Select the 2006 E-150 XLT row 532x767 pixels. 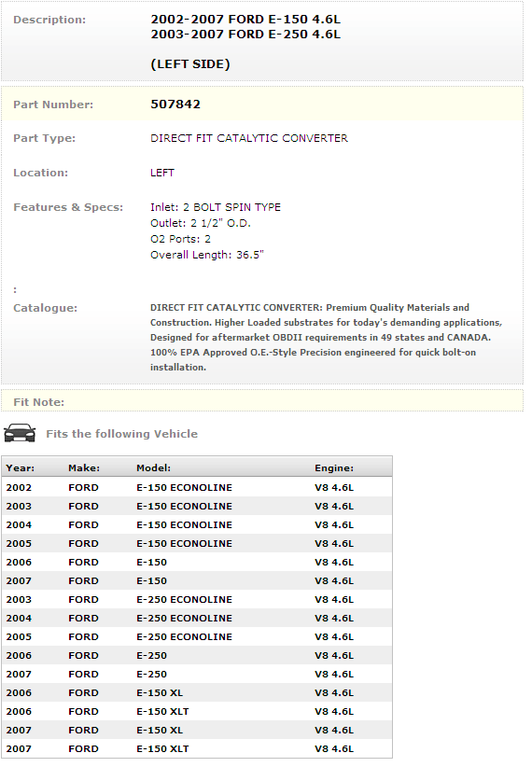tap(197, 711)
